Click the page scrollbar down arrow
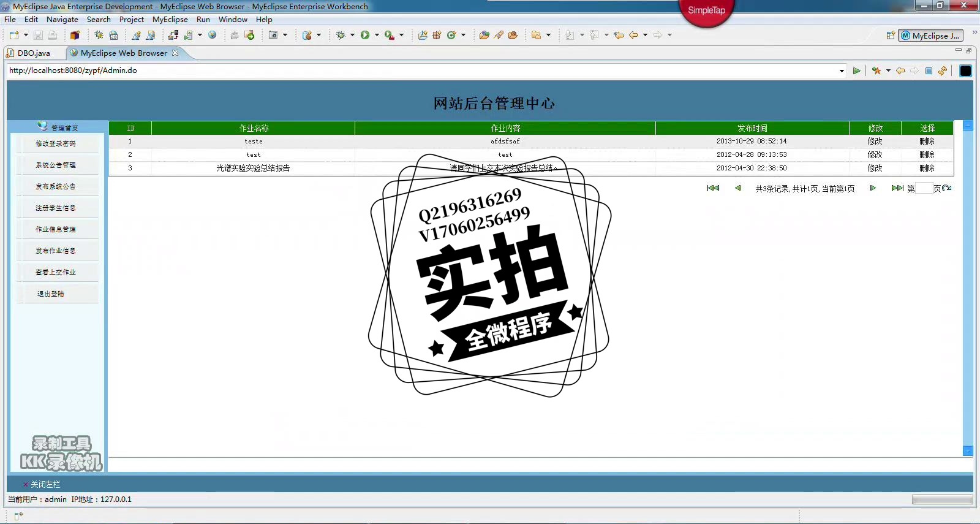Image resolution: width=980 pixels, height=524 pixels. click(x=968, y=451)
